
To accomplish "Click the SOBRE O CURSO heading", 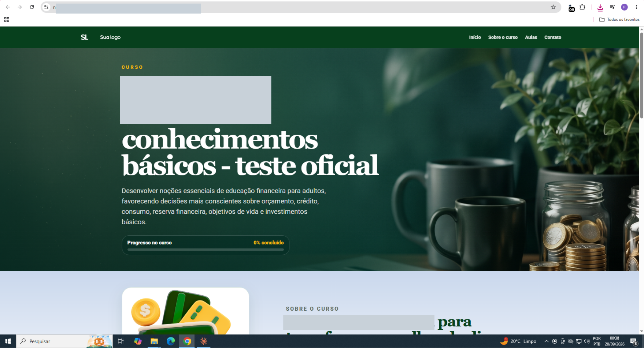I will pos(312,309).
